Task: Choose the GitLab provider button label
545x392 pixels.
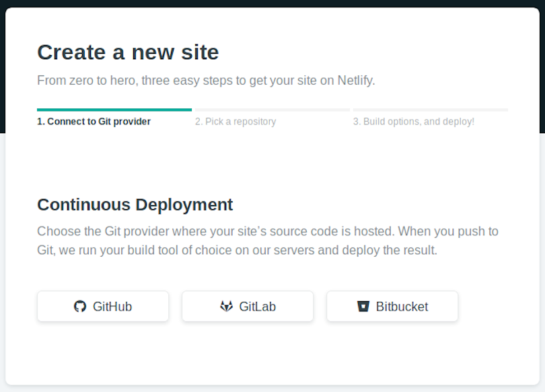Action: click(257, 307)
